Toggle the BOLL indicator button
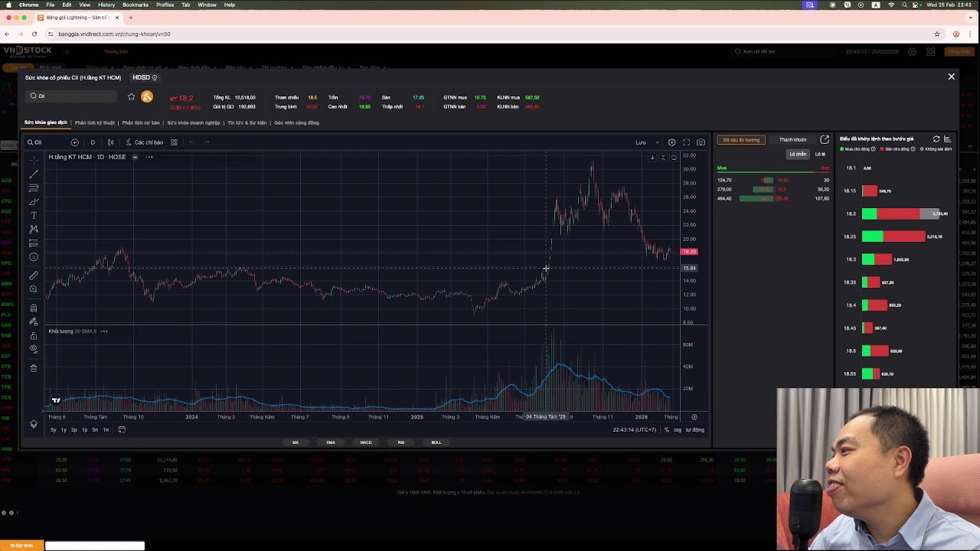This screenshot has width=980, height=551. coord(436,442)
